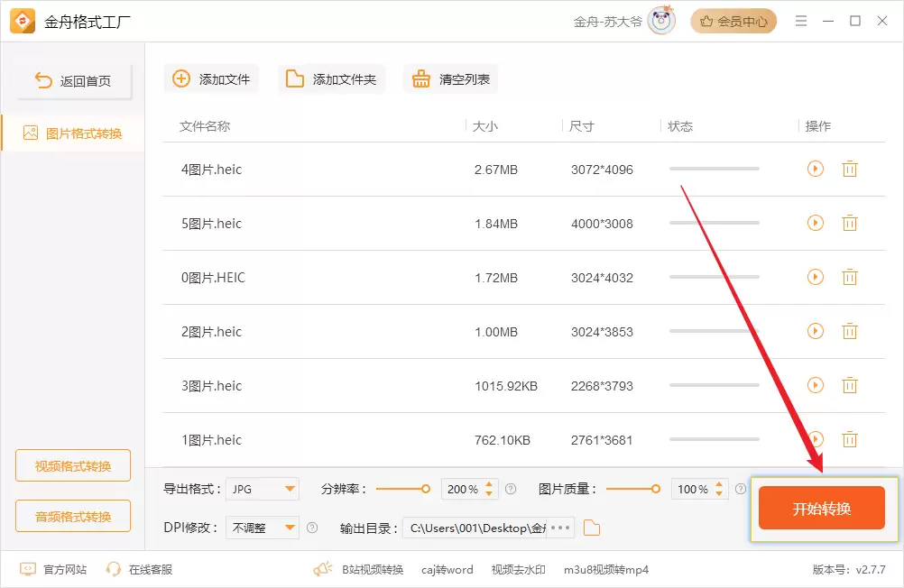
Task: Open the 导出格式 JPG dropdown
Action: pyautogui.click(x=263, y=489)
